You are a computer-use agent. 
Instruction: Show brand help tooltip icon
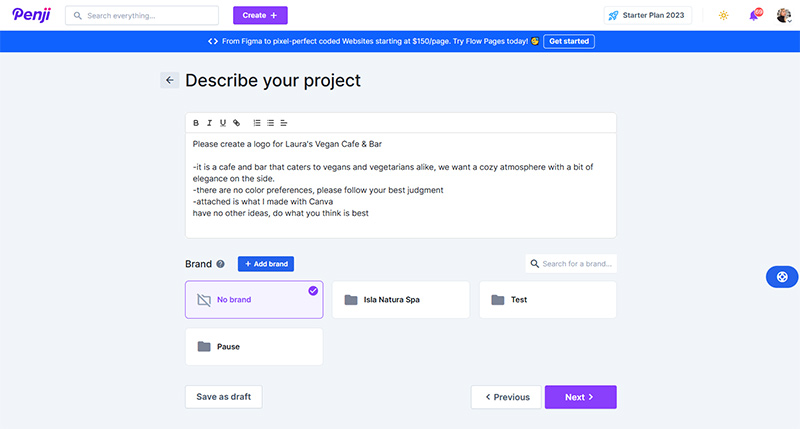[x=221, y=264]
